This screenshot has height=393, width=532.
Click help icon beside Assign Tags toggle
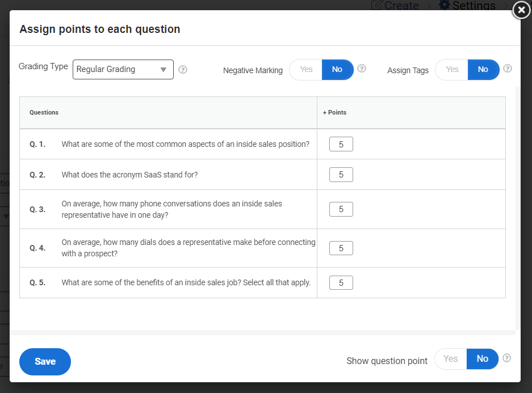(x=508, y=69)
